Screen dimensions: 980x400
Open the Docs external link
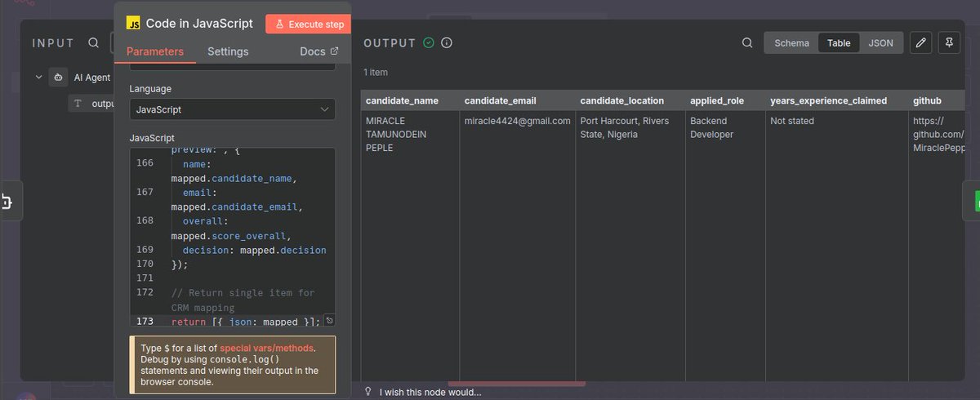pyautogui.click(x=319, y=51)
